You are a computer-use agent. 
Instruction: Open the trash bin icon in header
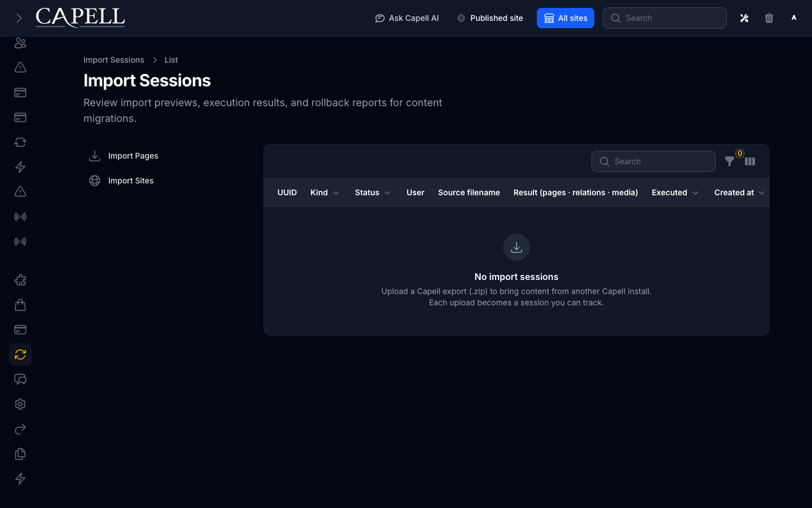pos(769,18)
